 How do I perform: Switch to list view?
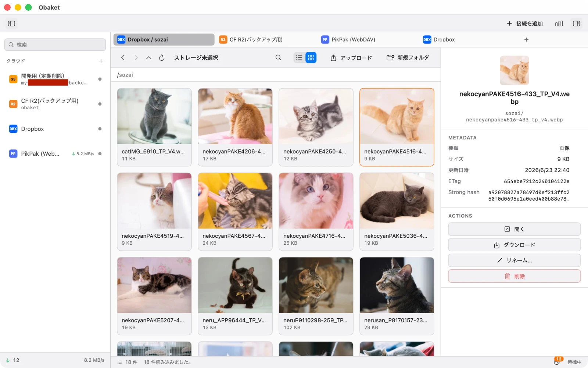coord(299,58)
